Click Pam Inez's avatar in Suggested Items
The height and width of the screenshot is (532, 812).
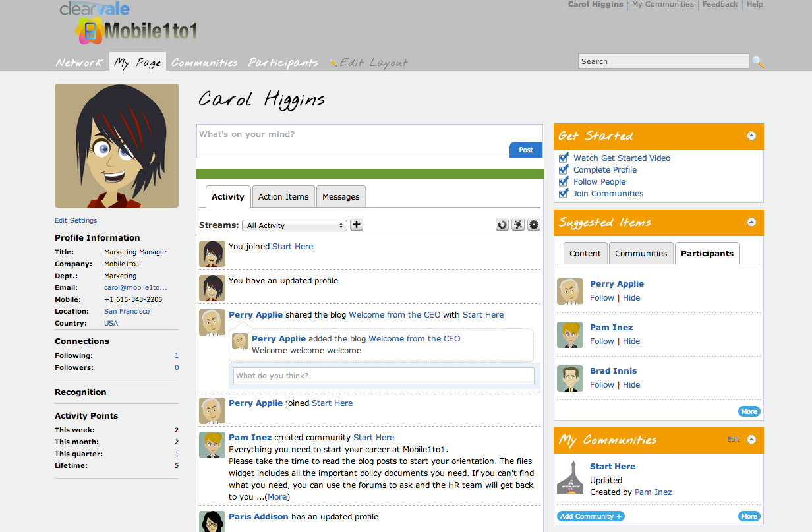[570, 335]
